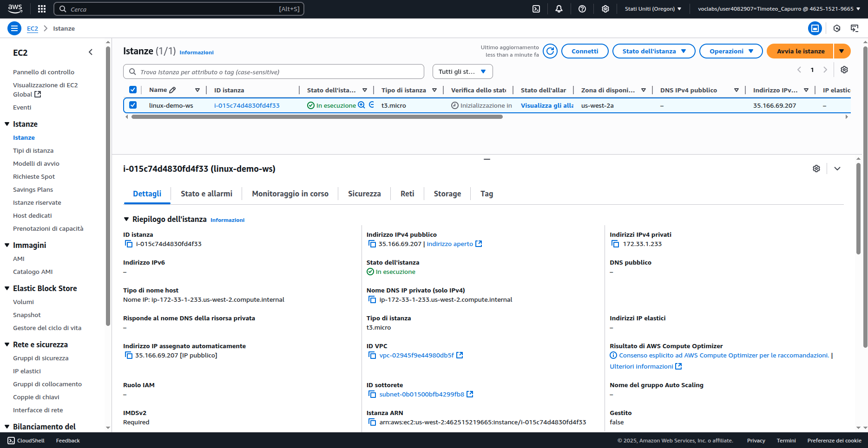Viewport: 868px width, 448px height.
Task: Switch to Monitoraggio in corso tab
Action: (290, 194)
